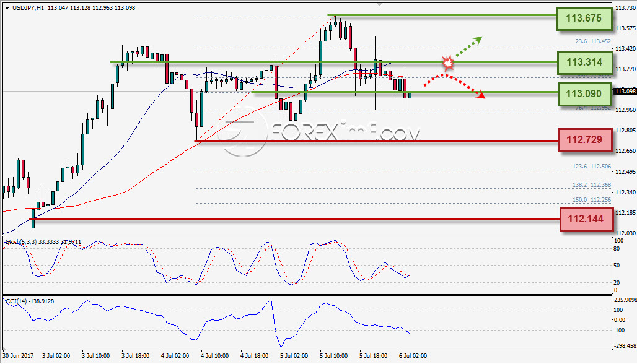This screenshot has height=364, width=637.
Task: Click the current price tag 113.098
Action: (x=625, y=91)
